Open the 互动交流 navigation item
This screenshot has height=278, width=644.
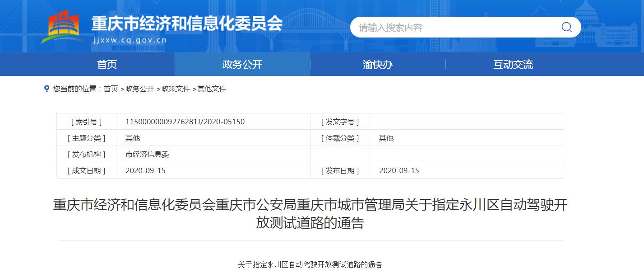[513, 64]
